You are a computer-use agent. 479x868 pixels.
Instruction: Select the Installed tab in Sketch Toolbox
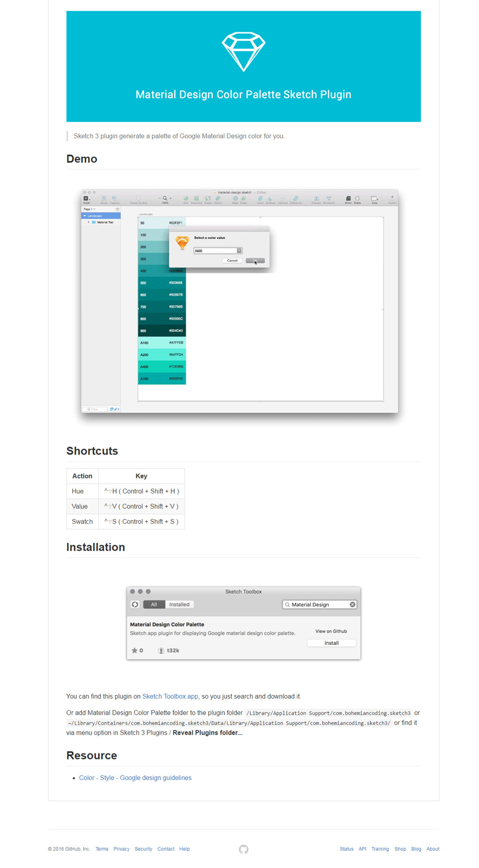click(179, 605)
